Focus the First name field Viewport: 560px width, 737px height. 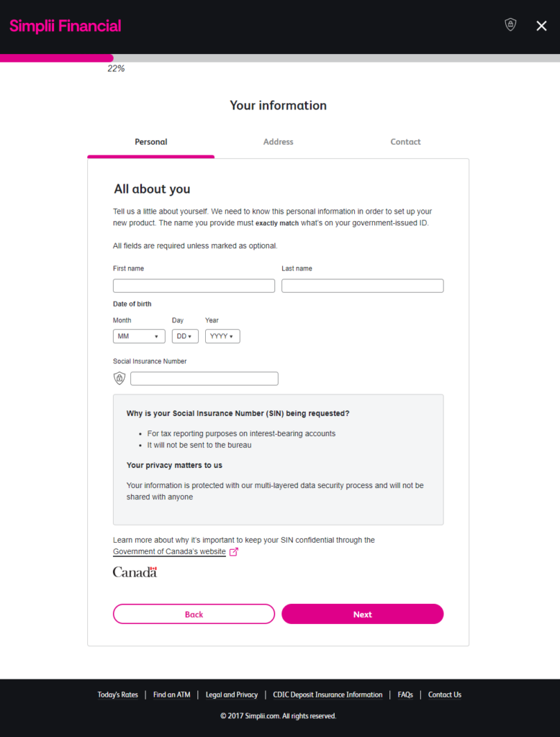pyautogui.click(x=194, y=286)
